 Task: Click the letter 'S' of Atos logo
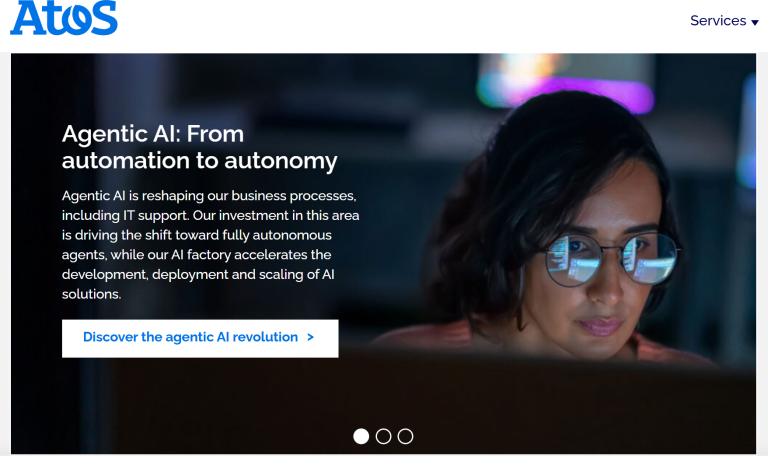(104, 18)
